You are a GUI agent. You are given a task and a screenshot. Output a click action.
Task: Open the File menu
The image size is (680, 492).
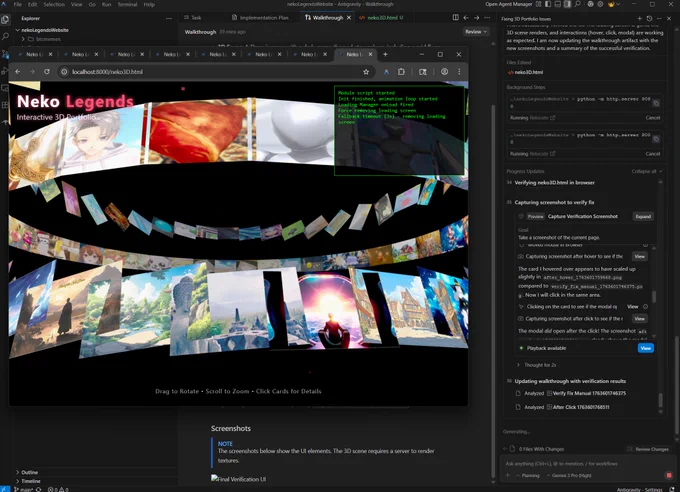18,4
